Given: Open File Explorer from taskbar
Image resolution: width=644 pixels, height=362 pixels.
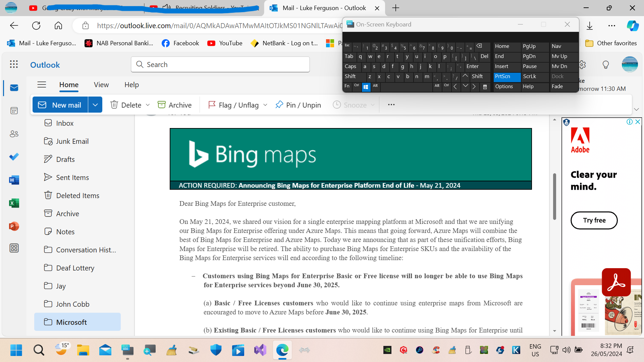Looking at the screenshot, I should pyautogui.click(x=83, y=350).
